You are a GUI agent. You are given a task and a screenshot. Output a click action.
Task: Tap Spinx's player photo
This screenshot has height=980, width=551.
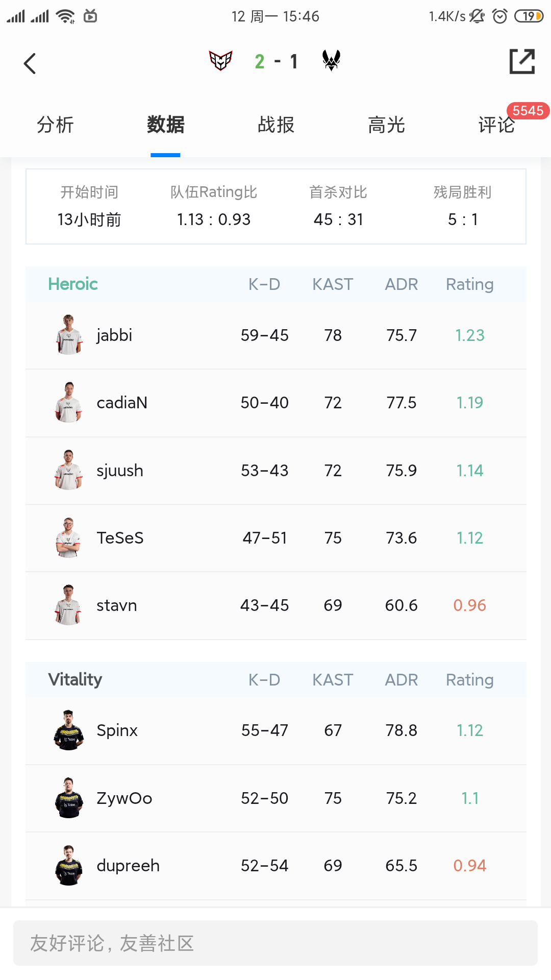tap(69, 730)
